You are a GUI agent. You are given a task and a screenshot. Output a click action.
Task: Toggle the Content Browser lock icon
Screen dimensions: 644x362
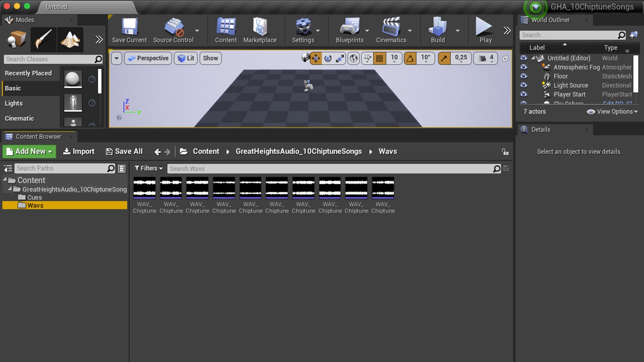click(505, 151)
